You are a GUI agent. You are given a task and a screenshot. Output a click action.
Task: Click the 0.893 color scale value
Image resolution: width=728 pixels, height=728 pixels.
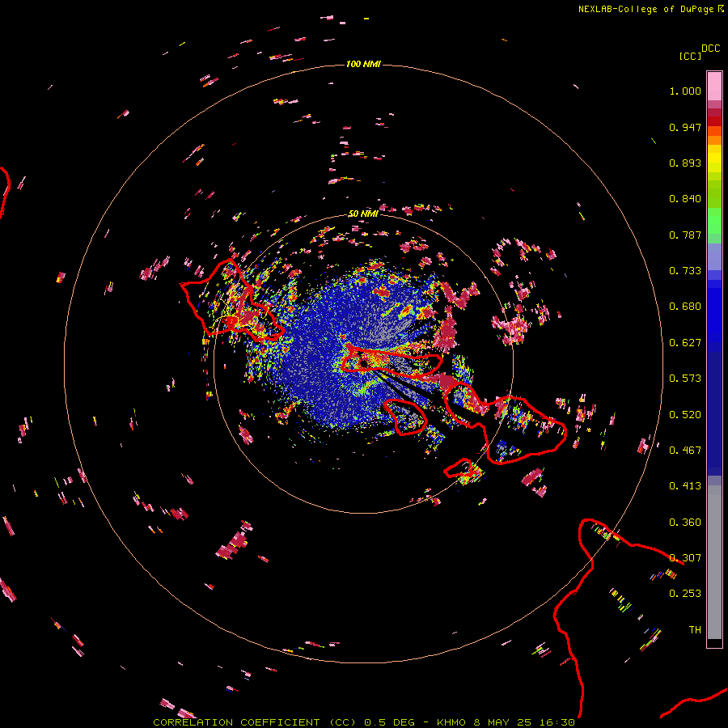coord(685,163)
